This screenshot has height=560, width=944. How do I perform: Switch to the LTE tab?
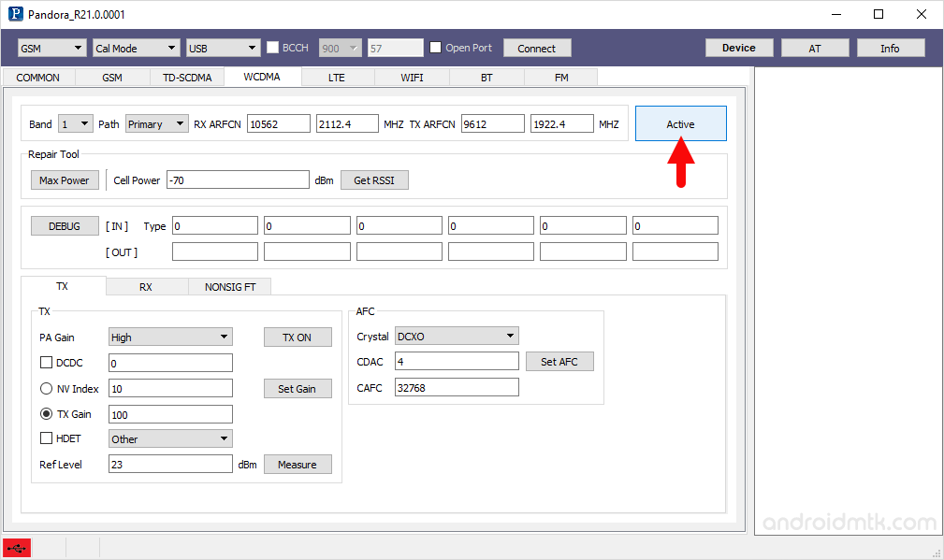click(337, 78)
